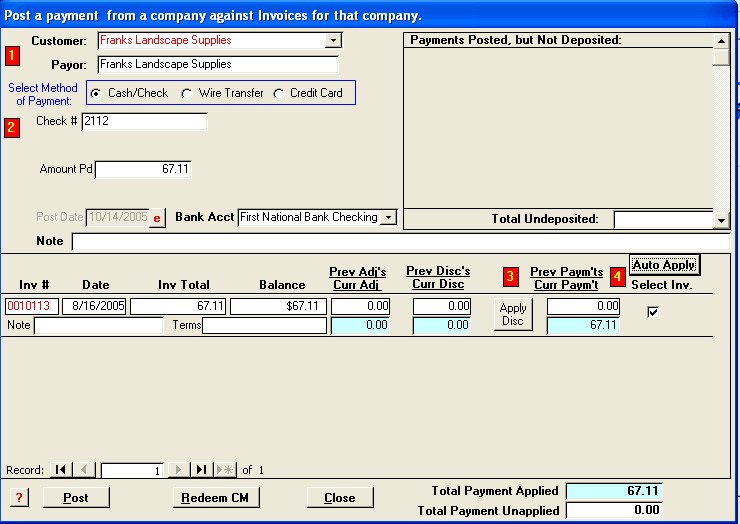
Task: Uncheck the Select Inv. checkbox
Action: (653, 312)
